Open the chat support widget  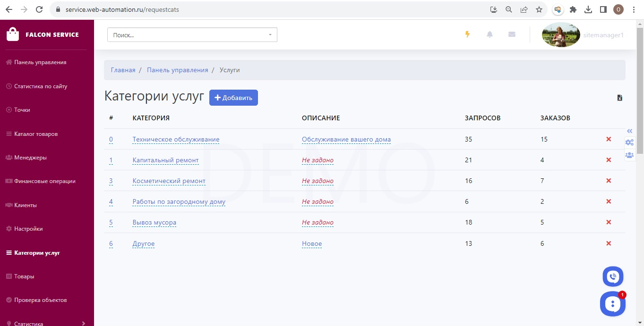click(x=612, y=304)
